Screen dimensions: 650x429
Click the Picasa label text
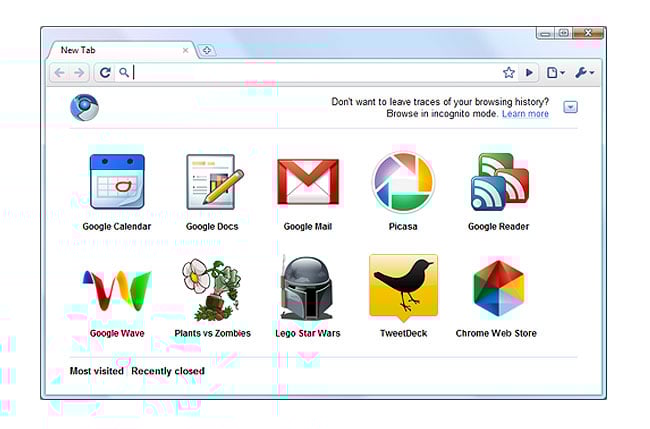coord(403,226)
